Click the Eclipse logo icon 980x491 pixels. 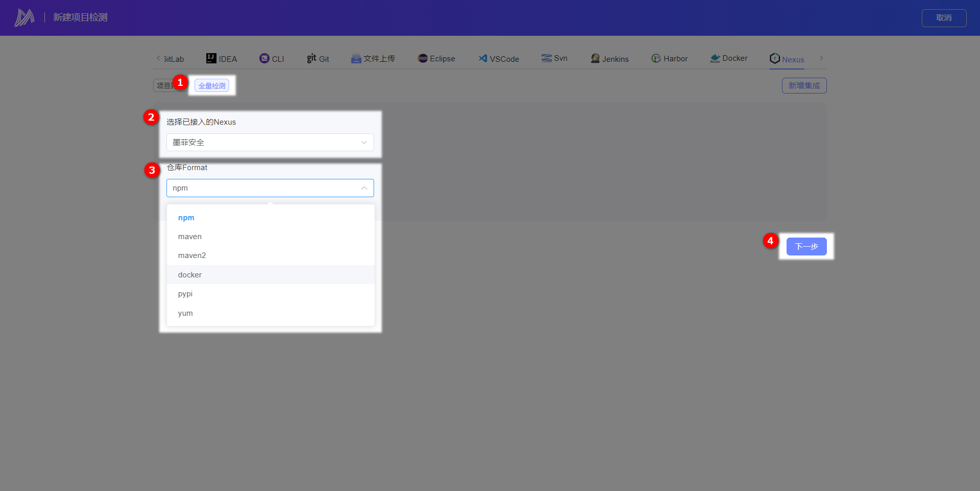pyautogui.click(x=422, y=58)
